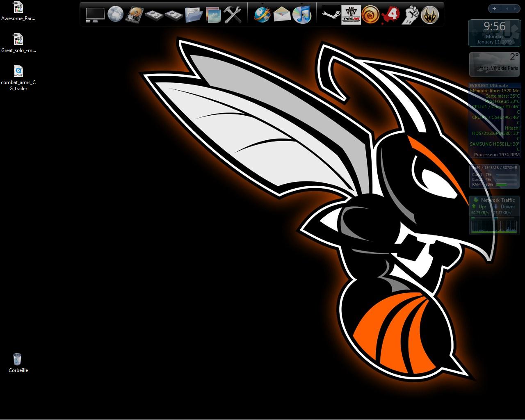
Task: Click the sidebar next page arrow
Action: tap(516, 8)
